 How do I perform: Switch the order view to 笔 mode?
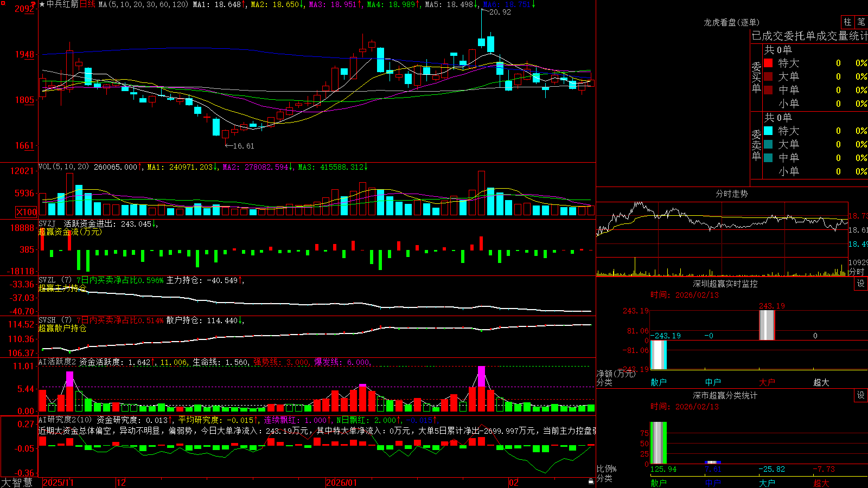[x=861, y=22]
